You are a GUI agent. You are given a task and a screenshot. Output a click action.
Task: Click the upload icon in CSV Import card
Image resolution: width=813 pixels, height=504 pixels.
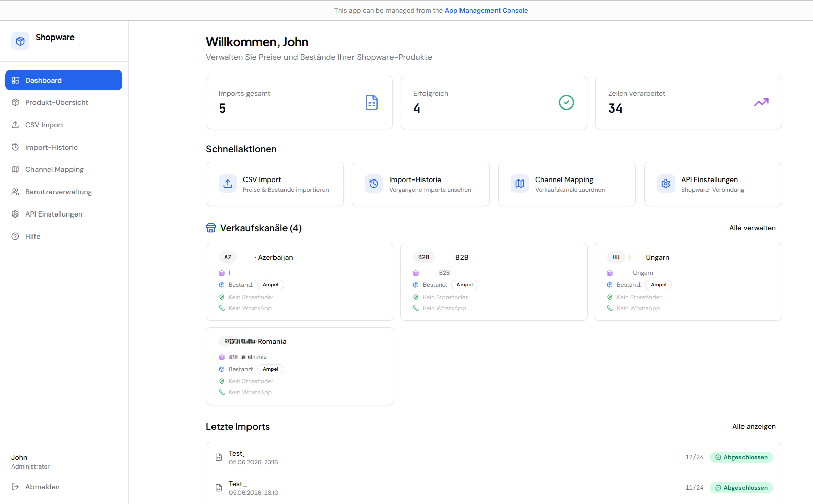click(x=228, y=184)
